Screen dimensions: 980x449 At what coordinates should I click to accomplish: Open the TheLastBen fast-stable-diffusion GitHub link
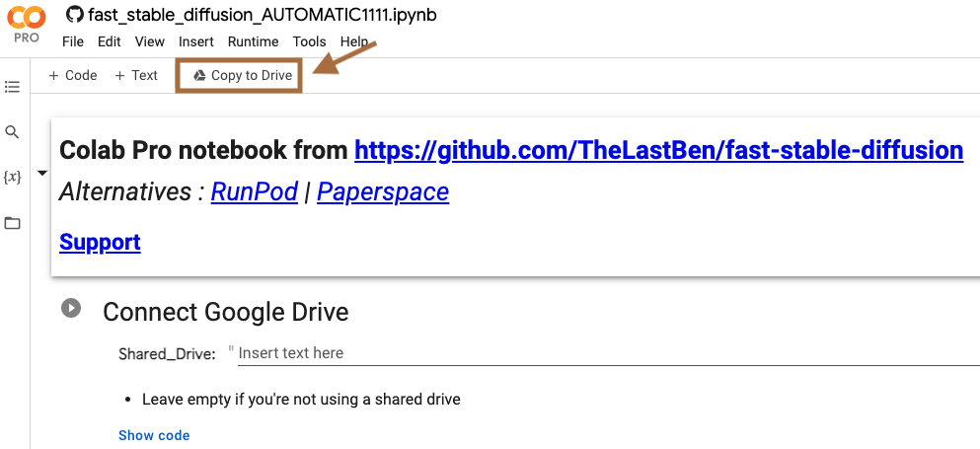coord(658,151)
